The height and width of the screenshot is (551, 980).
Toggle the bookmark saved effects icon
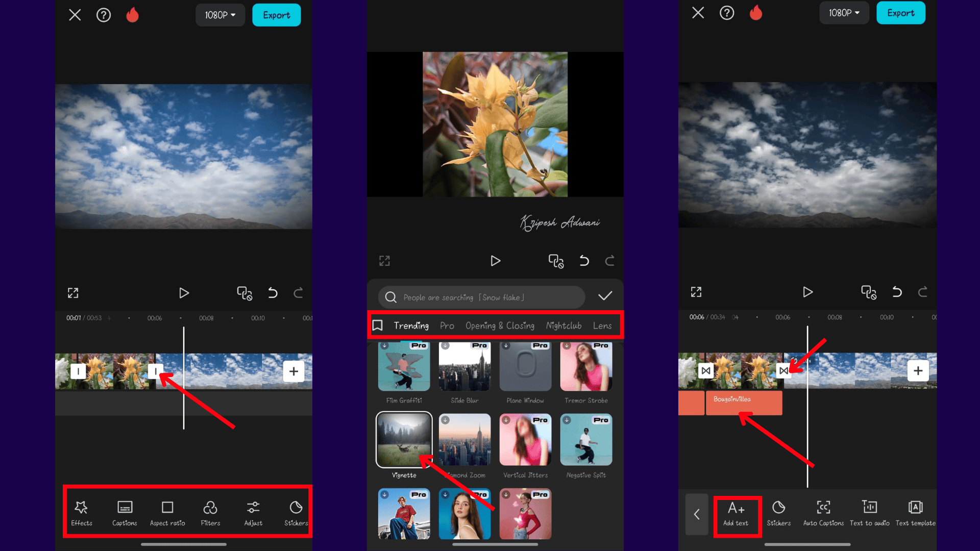[378, 325]
